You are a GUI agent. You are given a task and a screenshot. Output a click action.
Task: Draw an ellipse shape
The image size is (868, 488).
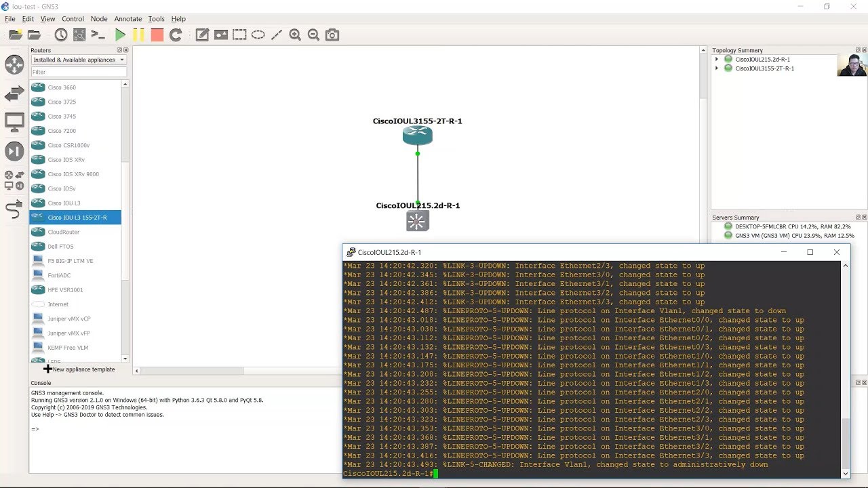tap(258, 35)
